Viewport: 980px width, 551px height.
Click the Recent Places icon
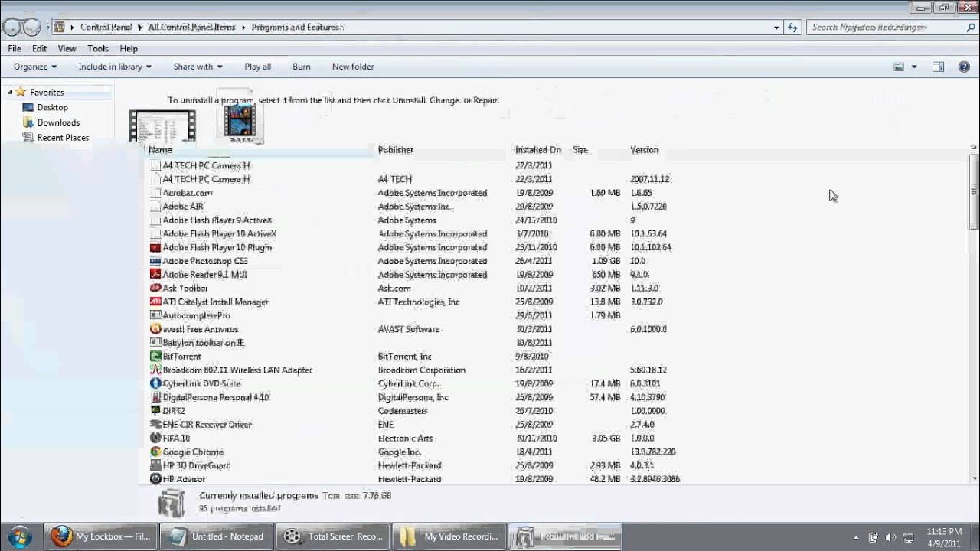coord(28,138)
